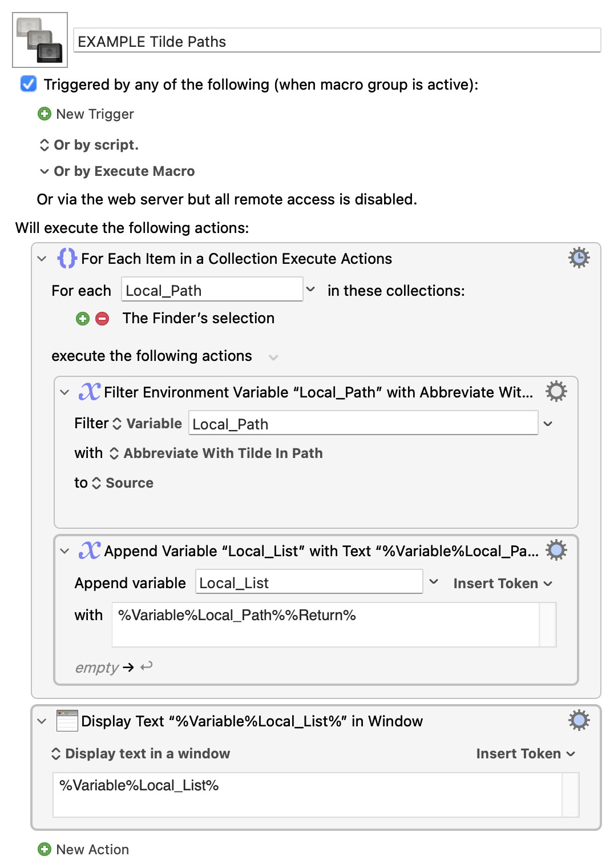Remove the Finder's selection collection

[x=102, y=319]
